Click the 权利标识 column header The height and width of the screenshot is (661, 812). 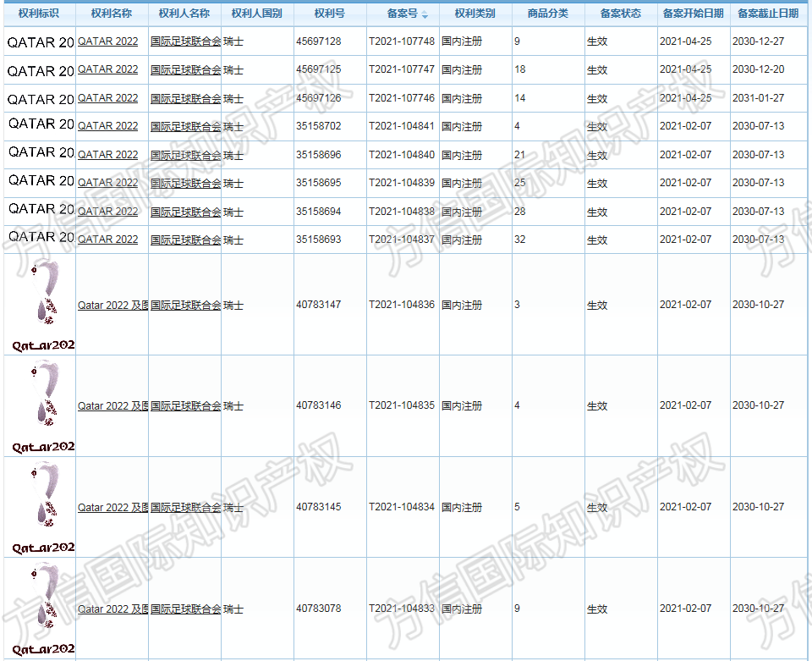click(x=39, y=14)
